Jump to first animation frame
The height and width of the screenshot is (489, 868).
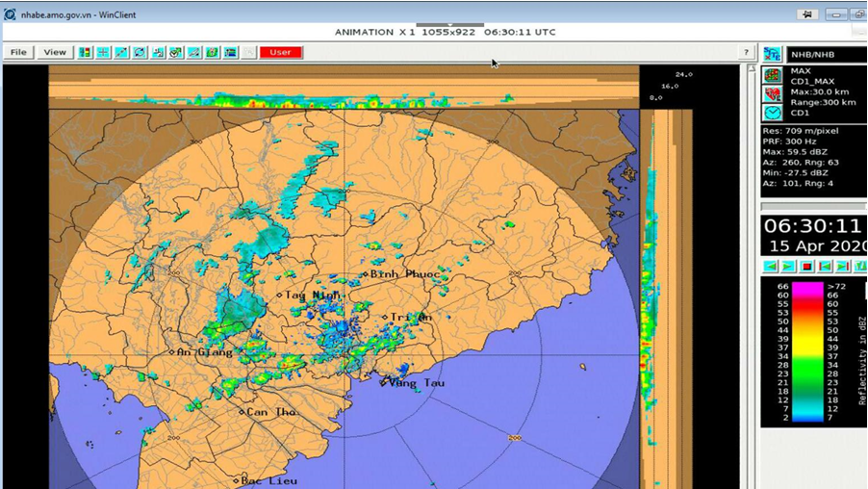pos(825,267)
